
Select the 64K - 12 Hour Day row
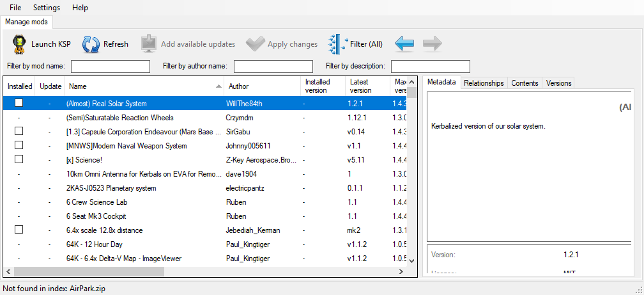click(x=205, y=244)
